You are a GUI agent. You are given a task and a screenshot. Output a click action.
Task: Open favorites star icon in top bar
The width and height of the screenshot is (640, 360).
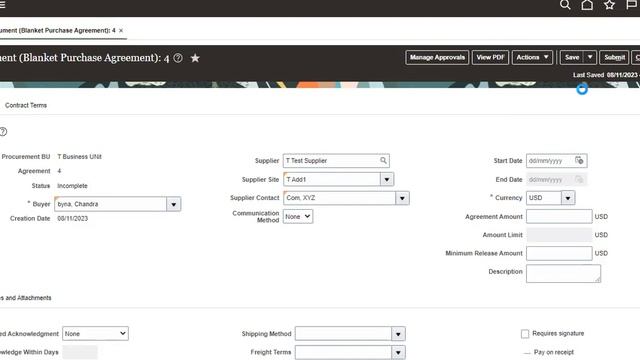pos(609,5)
